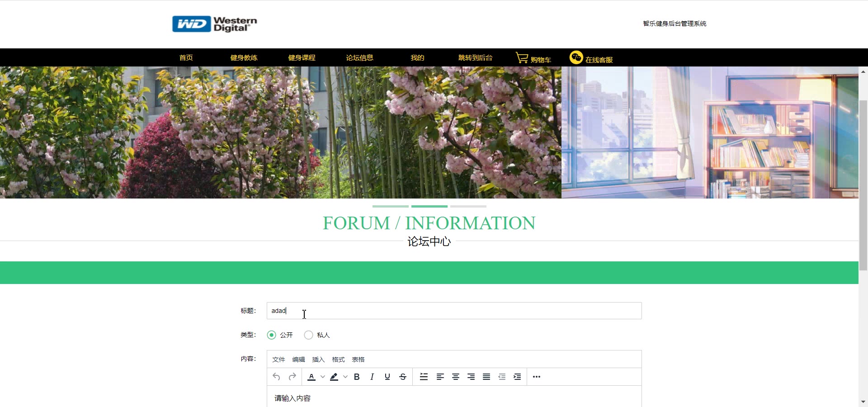Image resolution: width=868 pixels, height=407 pixels.
Task: Open 论坛信息 from navigation bar
Action: point(359,57)
